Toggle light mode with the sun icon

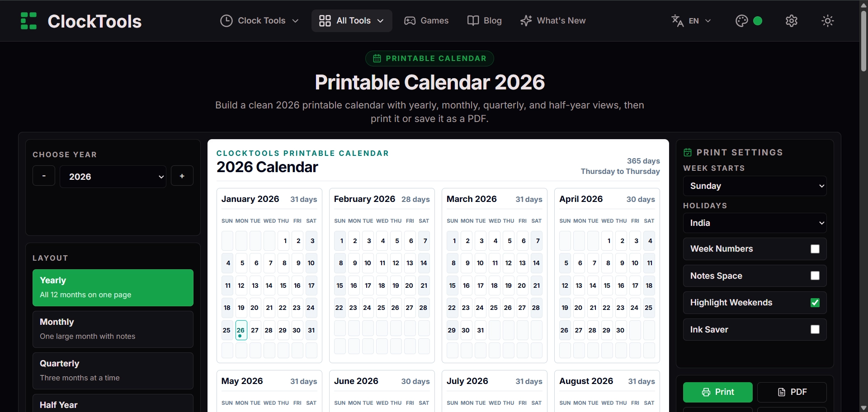[x=828, y=21]
